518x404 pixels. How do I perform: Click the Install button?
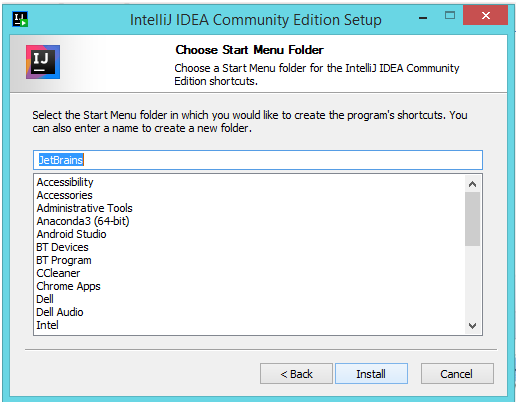point(371,374)
